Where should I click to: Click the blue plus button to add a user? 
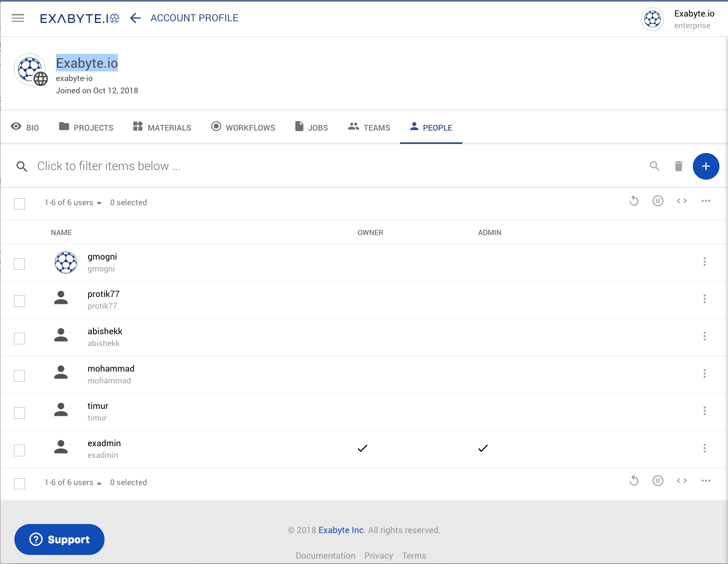coord(706,166)
